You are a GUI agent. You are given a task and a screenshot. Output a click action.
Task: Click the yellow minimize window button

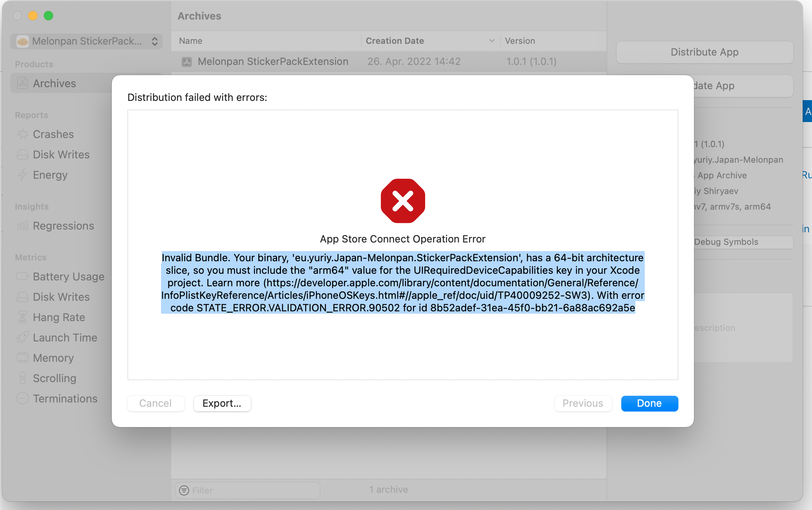coord(33,16)
